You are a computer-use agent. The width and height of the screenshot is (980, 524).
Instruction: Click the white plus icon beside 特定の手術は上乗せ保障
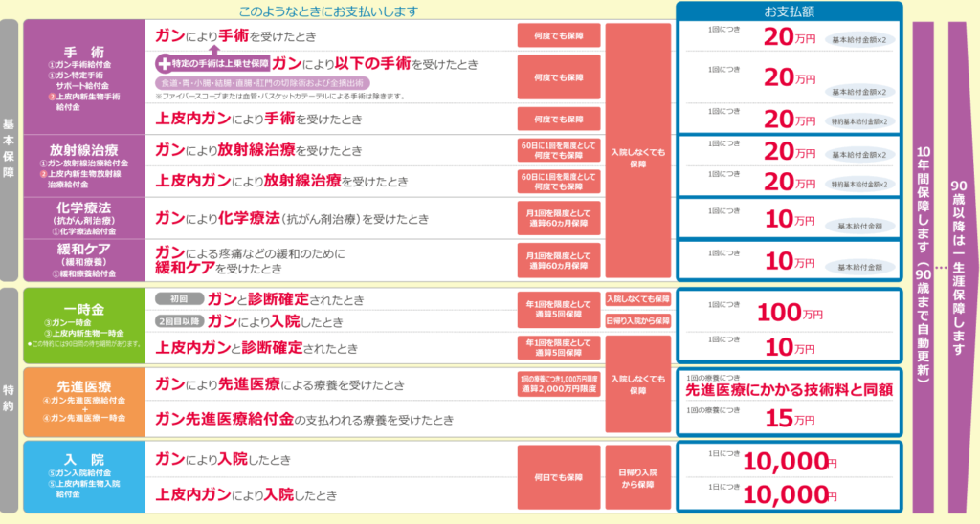[163, 64]
